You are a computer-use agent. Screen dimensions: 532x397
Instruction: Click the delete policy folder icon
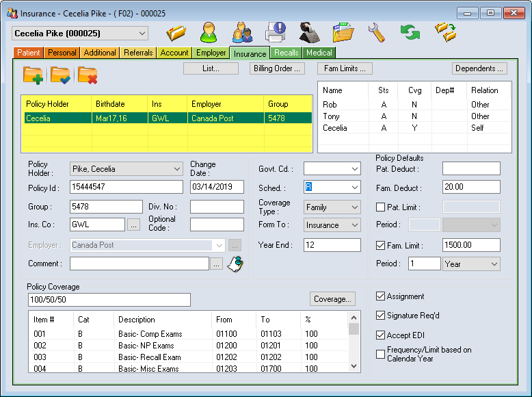click(87, 75)
